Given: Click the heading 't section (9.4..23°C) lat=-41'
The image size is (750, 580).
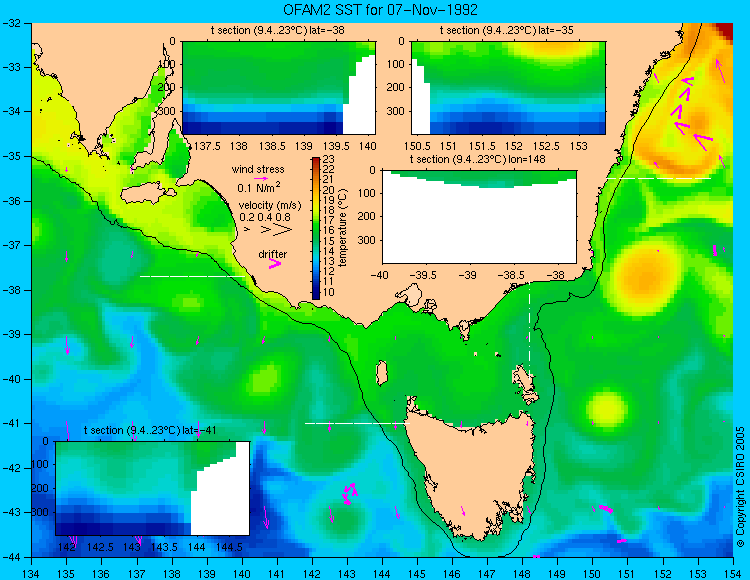Looking at the screenshot, I should (x=150, y=430).
